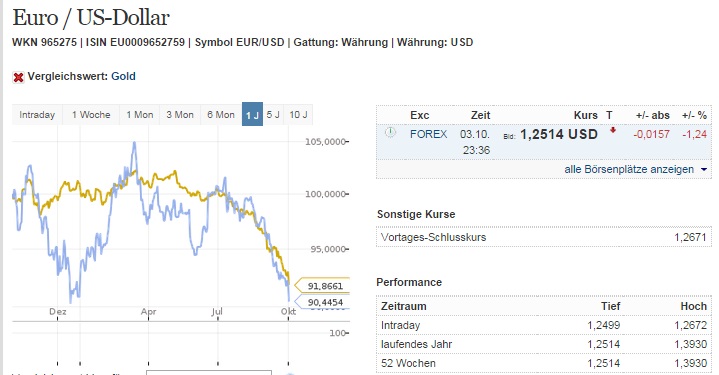Screen dimensions: 719x375
Task: Switch chart to Intraday tab
Action: (x=37, y=115)
